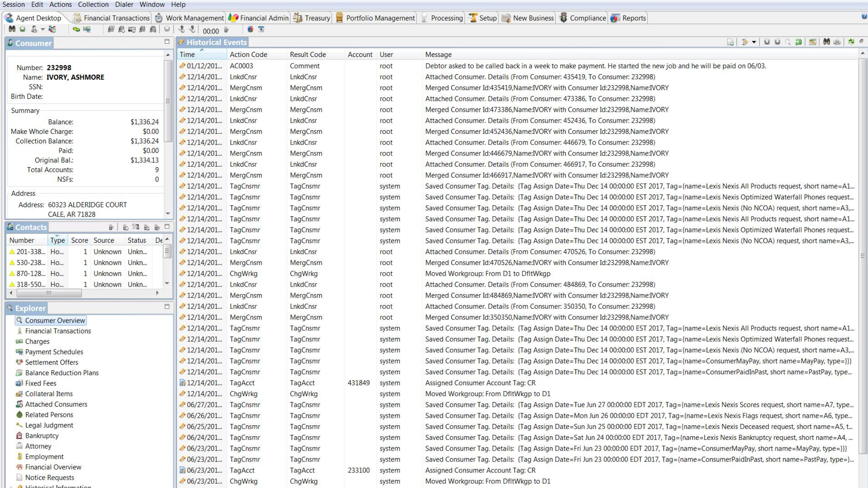Image resolution: width=868 pixels, height=488 pixels.
Task: Open the calendar icon in main toolbar
Action: point(261,29)
